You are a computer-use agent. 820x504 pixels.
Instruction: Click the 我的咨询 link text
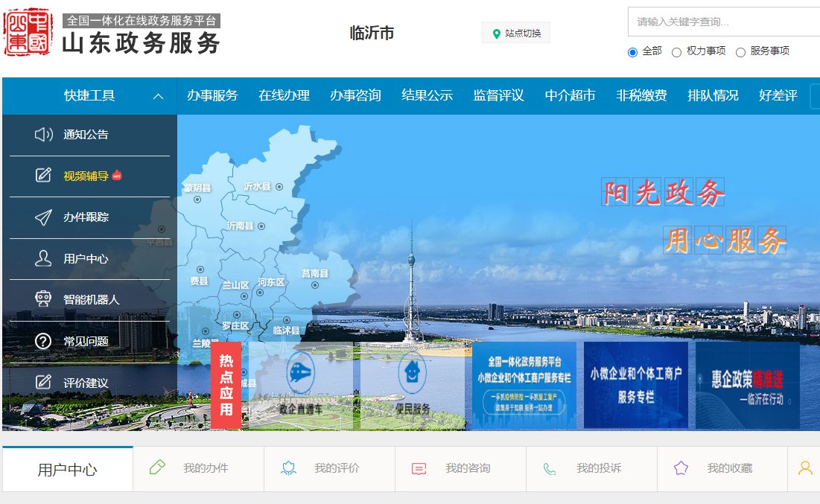[x=468, y=468]
